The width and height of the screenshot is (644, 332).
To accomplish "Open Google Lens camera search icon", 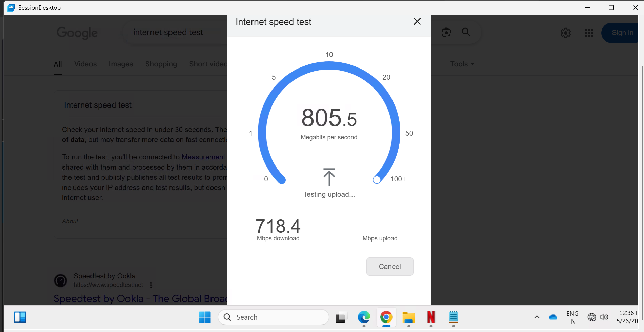I will (x=446, y=33).
